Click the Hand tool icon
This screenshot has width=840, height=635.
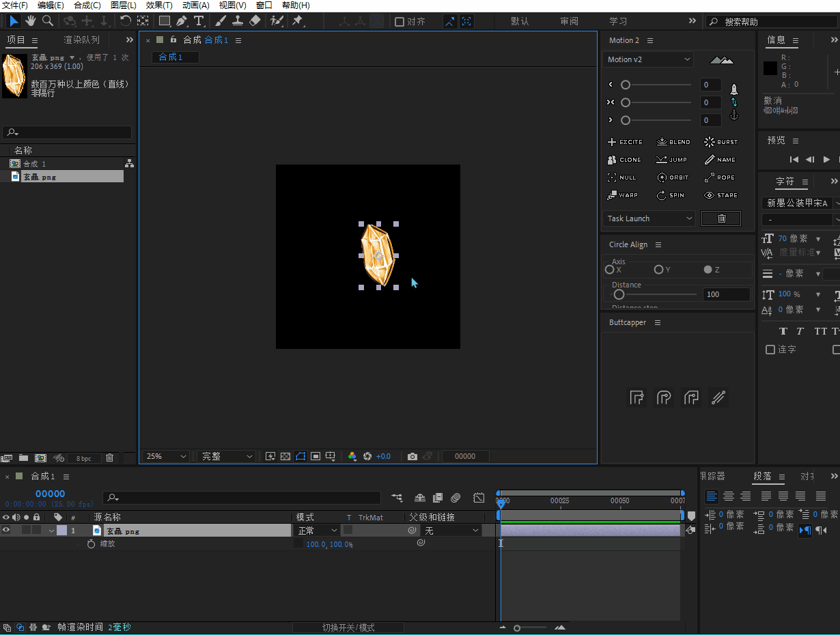[x=31, y=21]
